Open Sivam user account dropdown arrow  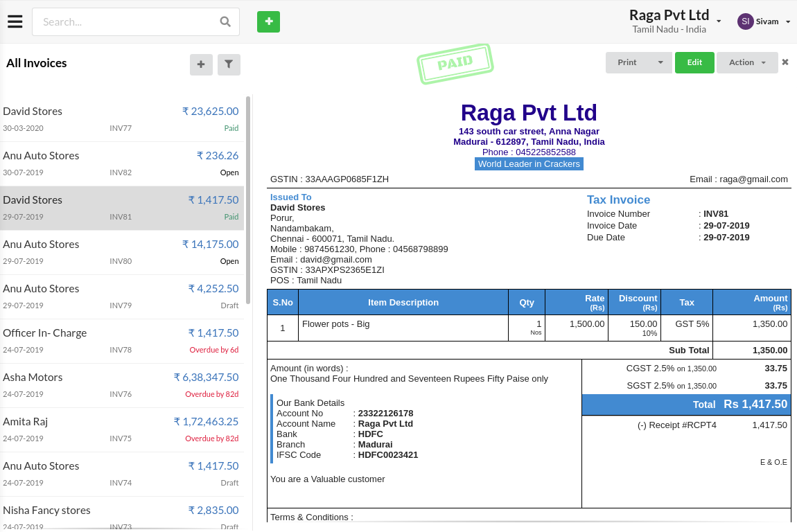[788, 21]
